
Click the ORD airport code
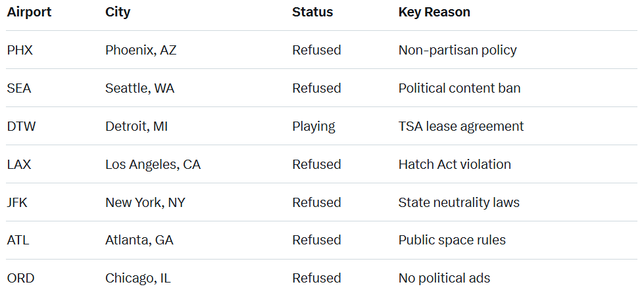point(20,279)
